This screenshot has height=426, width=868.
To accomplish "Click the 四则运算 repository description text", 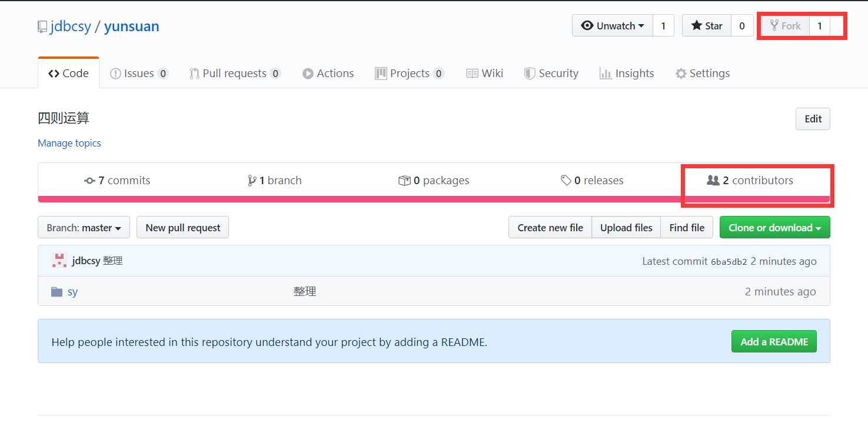I will tap(64, 118).
